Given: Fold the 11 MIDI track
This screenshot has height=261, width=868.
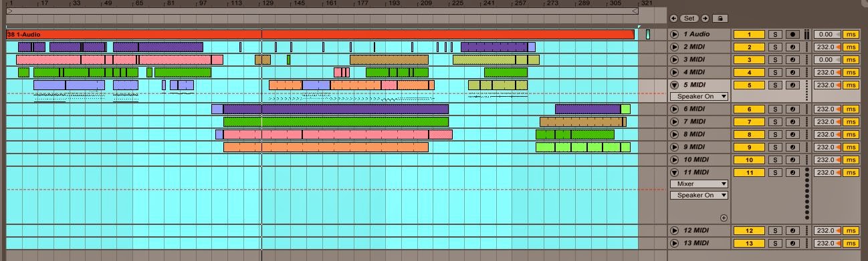Looking at the screenshot, I should click(x=675, y=172).
